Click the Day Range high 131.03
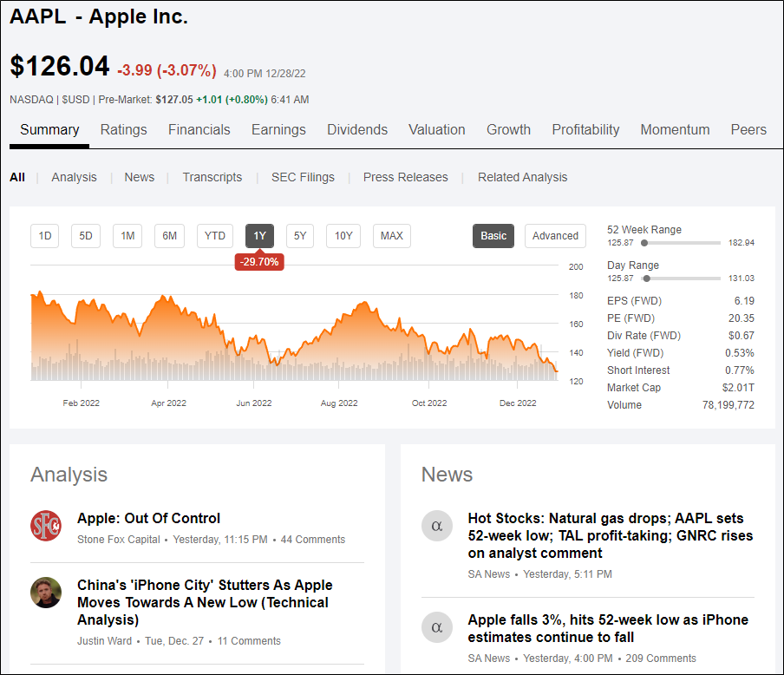The width and height of the screenshot is (784, 675). pyautogui.click(x=741, y=279)
